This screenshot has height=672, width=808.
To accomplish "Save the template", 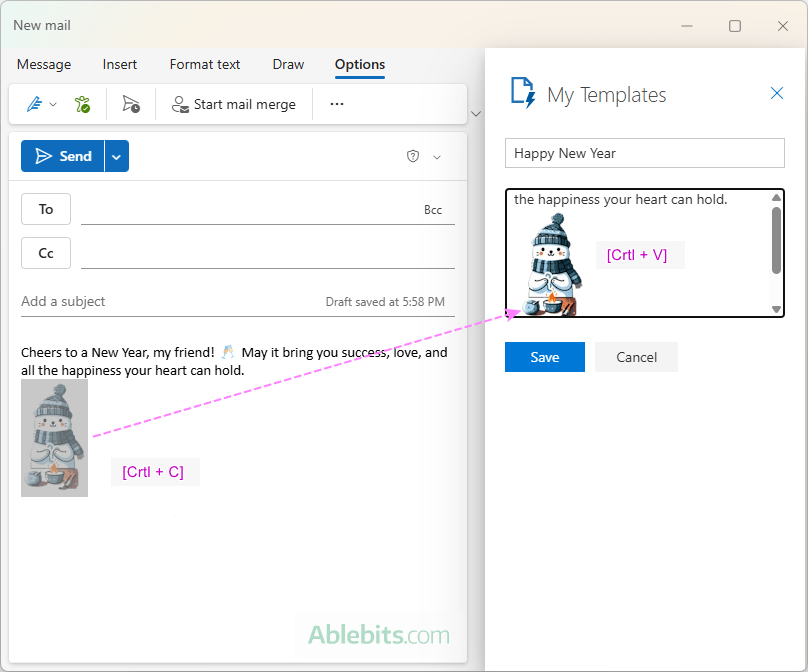I will (545, 357).
